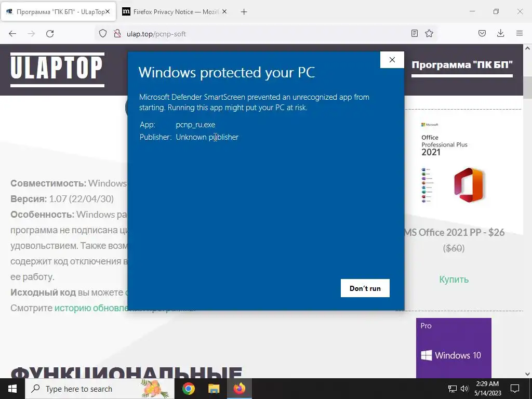
Task: Click the browser forward arrow
Action: pyautogui.click(x=31, y=34)
